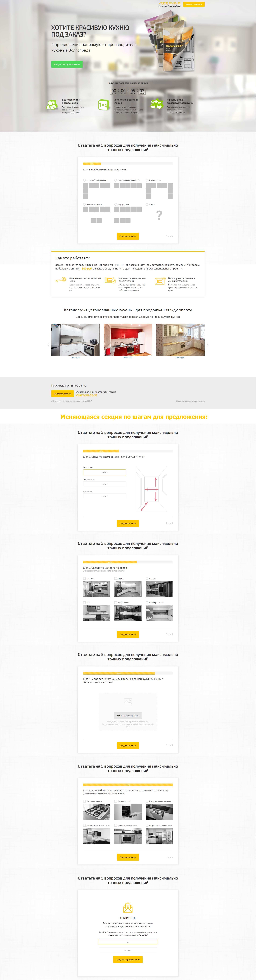
Task: Click the approved project checkmark icon
Action: [111, 280]
